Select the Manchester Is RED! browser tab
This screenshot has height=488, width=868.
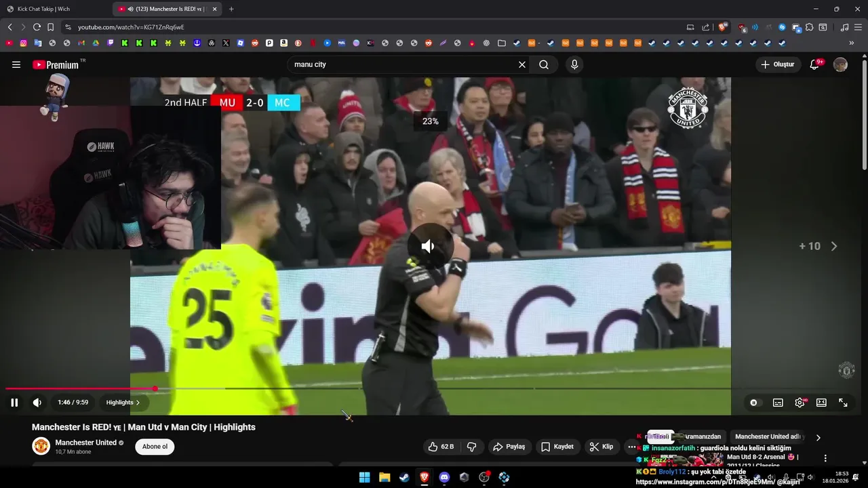(x=167, y=9)
